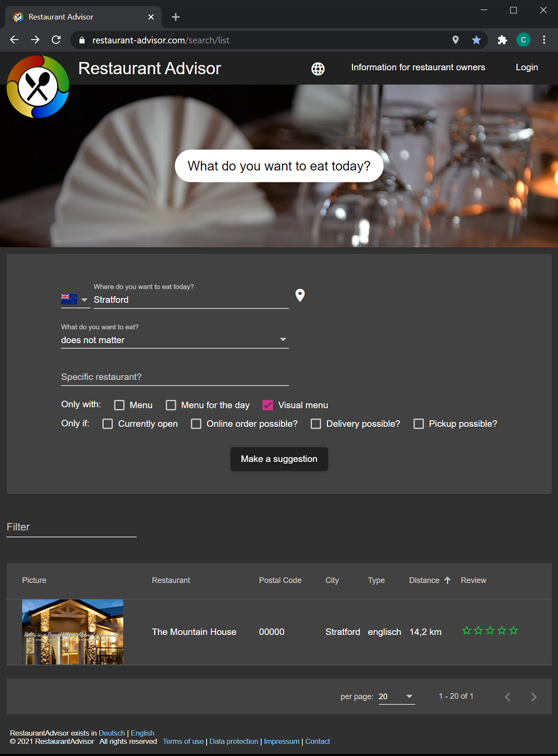558x756 pixels.
Task: Click the location pin beside Stratford field
Action: click(x=300, y=296)
